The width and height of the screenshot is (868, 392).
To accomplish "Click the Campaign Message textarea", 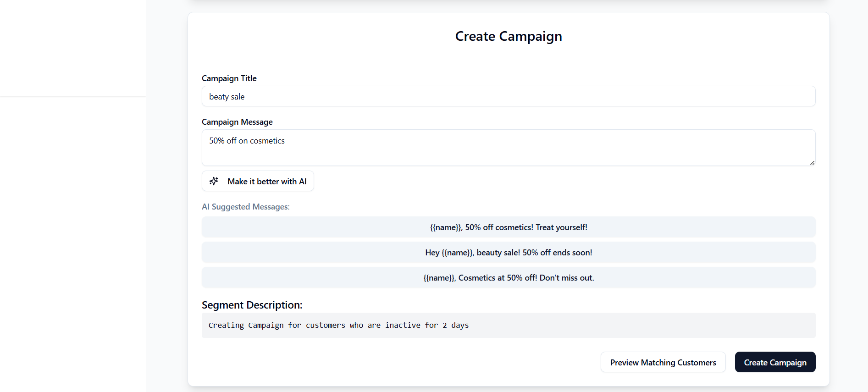I will pos(509,148).
